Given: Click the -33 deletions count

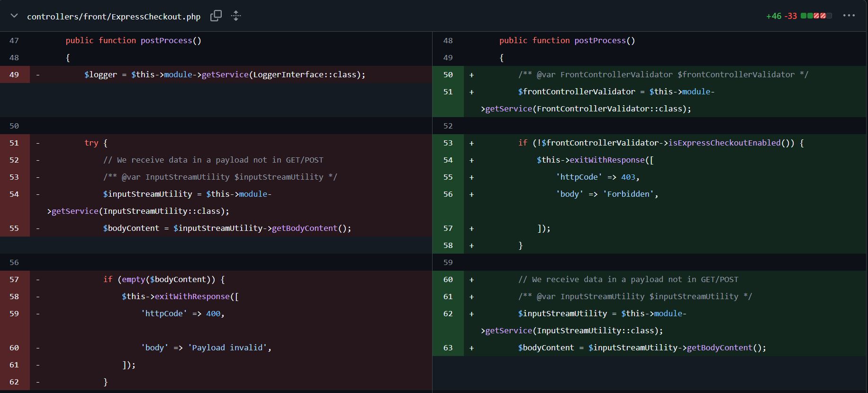Looking at the screenshot, I should tap(790, 16).
